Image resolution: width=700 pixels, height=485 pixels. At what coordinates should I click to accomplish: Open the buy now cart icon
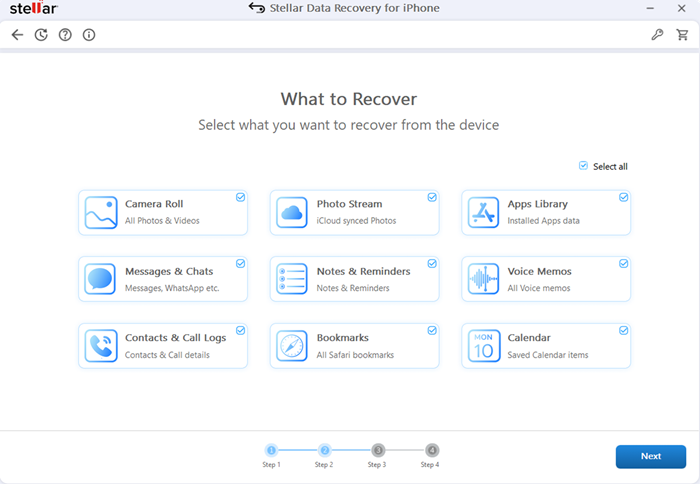[x=682, y=35]
